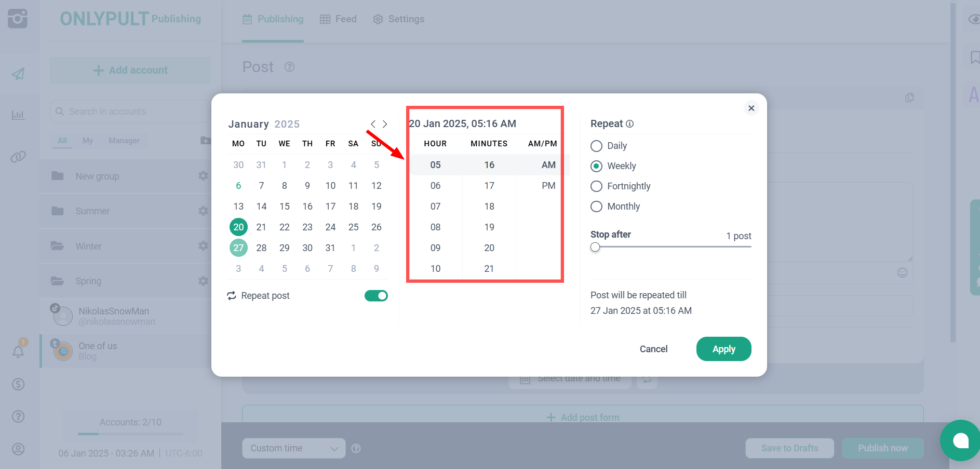Close the date picker dialog
Screen dimensions: 980x469
coord(751,108)
